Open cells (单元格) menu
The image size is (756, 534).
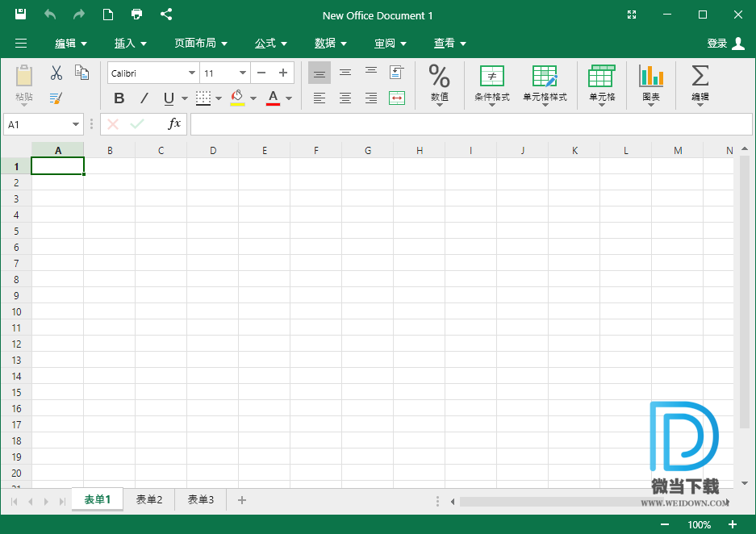pyautogui.click(x=602, y=85)
